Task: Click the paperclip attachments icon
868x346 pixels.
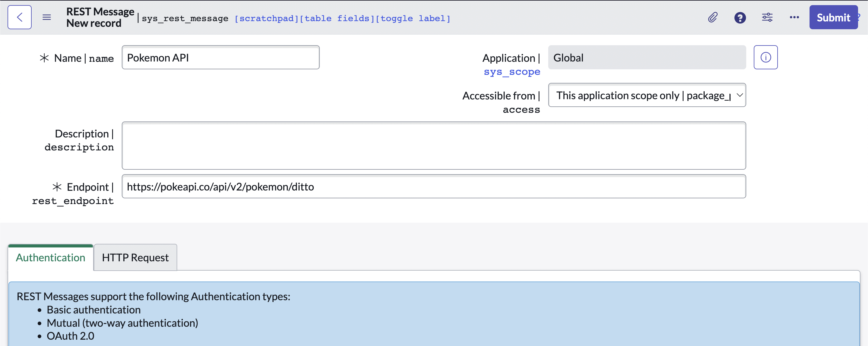Action: (712, 17)
